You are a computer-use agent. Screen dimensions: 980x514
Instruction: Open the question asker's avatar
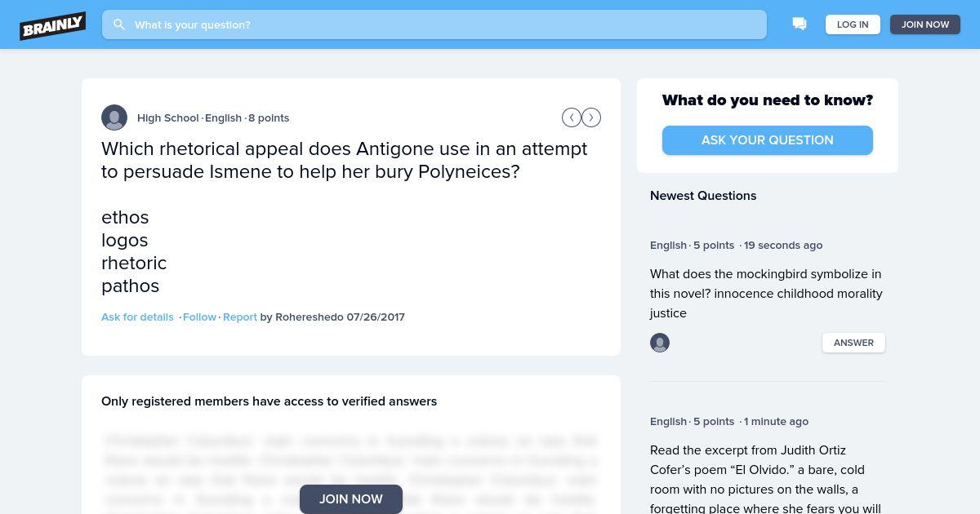[x=114, y=117]
